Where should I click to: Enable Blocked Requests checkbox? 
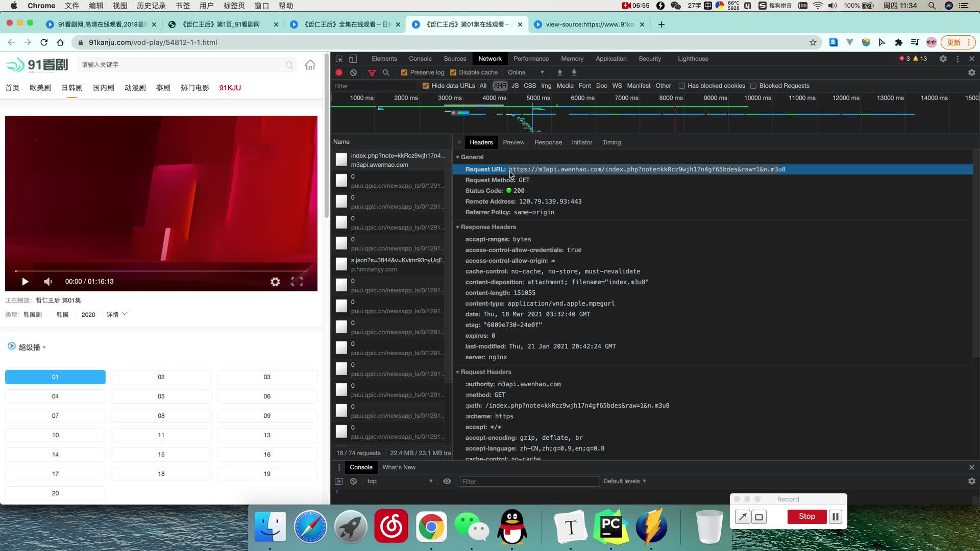pyautogui.click(x=753, y=86)
